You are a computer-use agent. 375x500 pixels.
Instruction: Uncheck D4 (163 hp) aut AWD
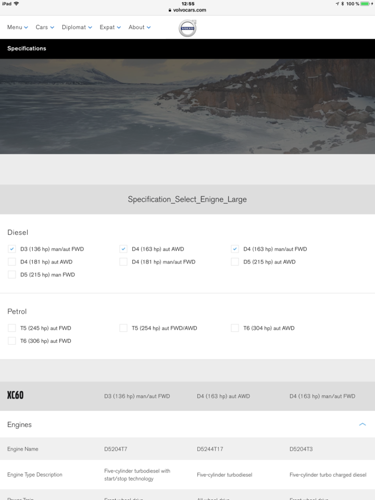click(123, 249)
